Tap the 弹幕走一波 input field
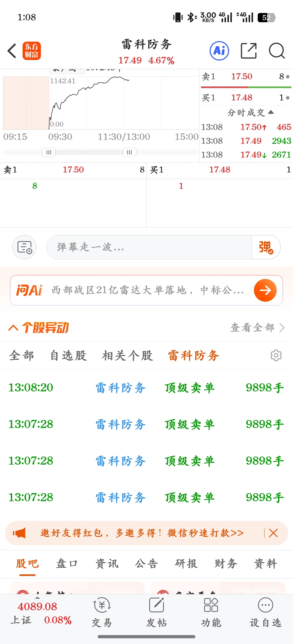This screenshot has width=293, height=644. (x=149, y=247)
